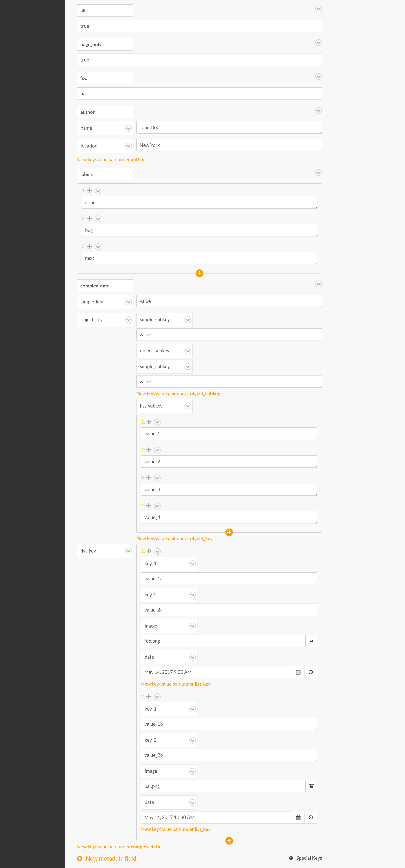Open dropdown arrow for the foo field

pyautogui.click(x=318, y=77)
